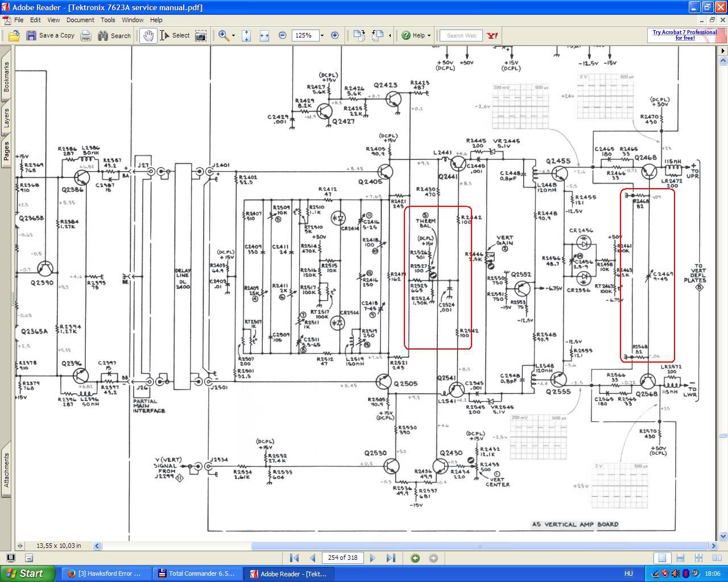Open the Pages side panel tab
The image size is (728, 582).
(x=6, y=152)
